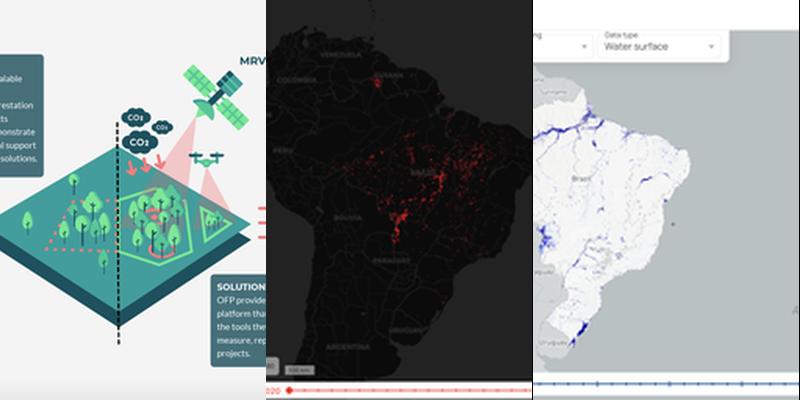800x400 pixels.
Task: Open the Data type Water surface dropdown
Action: 658,45
